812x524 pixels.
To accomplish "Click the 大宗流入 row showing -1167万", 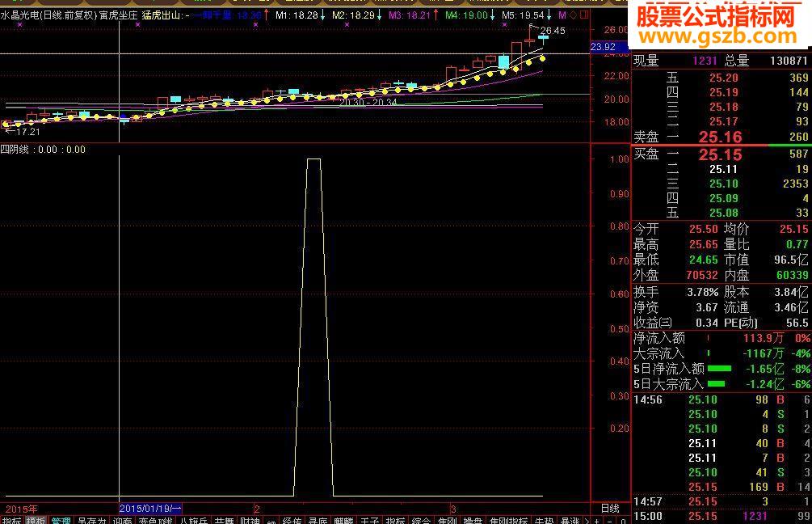I will tap(722, 353).
